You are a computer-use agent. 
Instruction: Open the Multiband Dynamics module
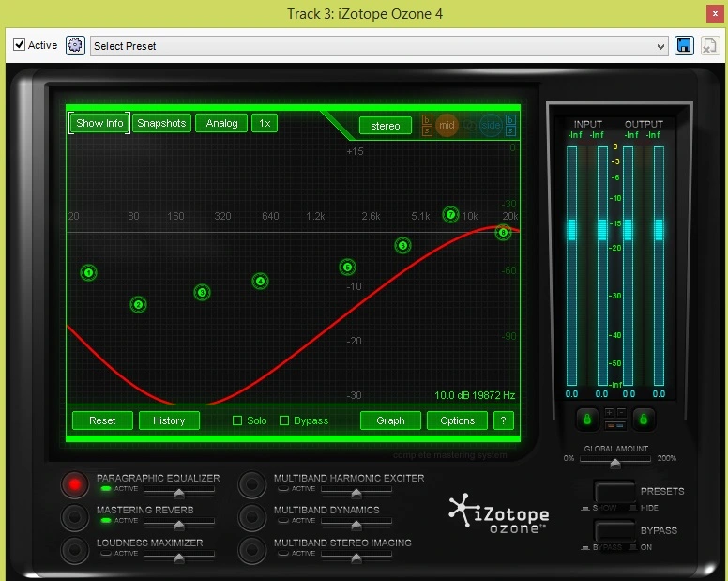(x=251, y=517)
